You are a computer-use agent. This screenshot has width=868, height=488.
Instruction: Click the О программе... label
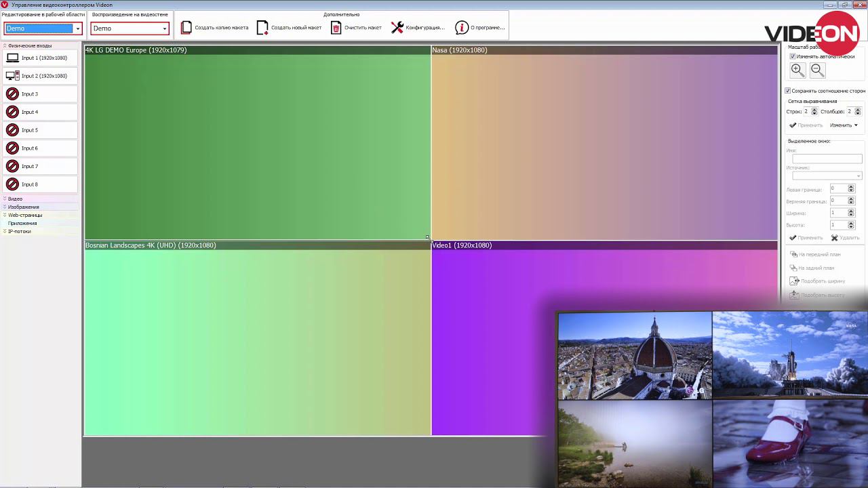coord(488,28)
